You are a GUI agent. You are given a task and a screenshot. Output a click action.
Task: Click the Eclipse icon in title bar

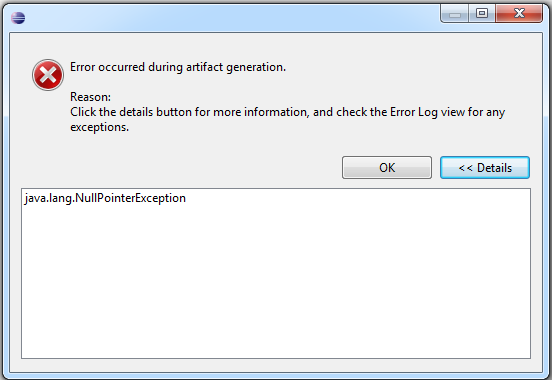[18, 18]
